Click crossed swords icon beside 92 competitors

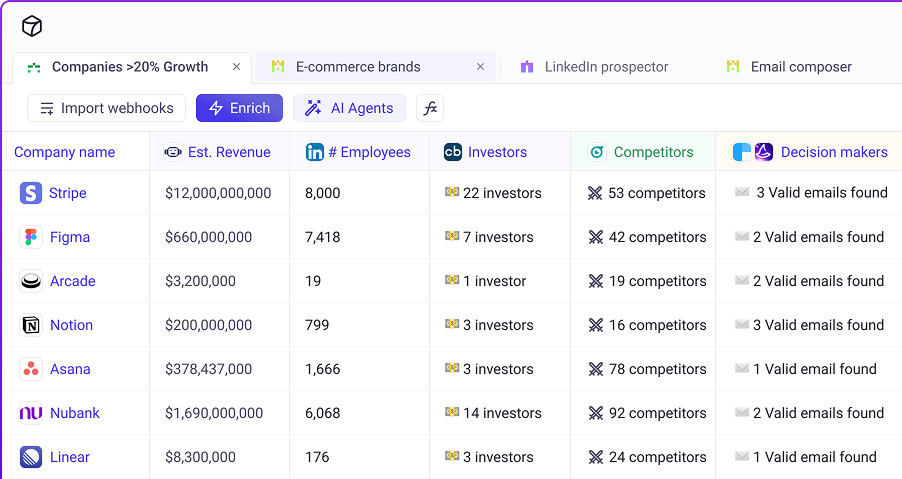click(x=596, y=413)
